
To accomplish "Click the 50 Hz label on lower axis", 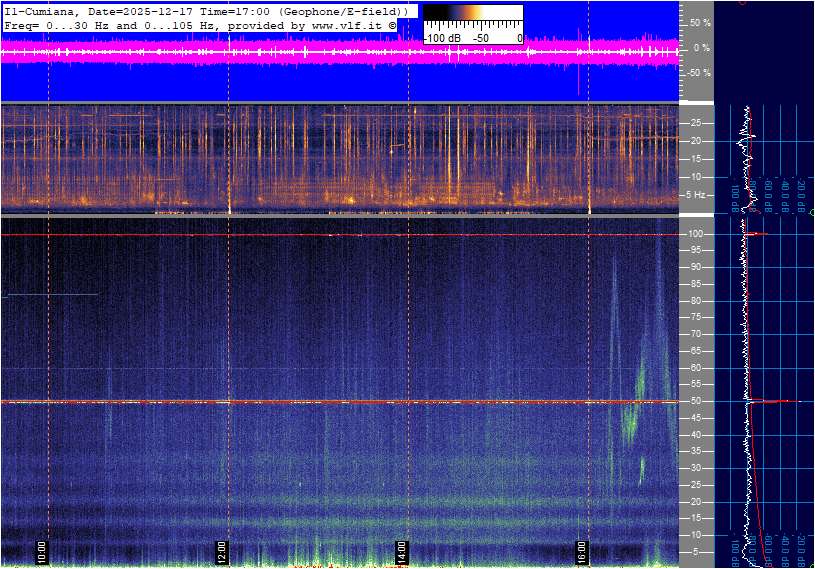I will (695, 401).
